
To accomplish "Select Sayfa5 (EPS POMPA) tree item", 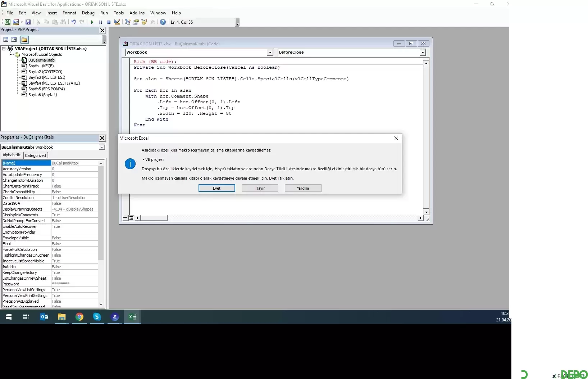I will tap(47, 89).
